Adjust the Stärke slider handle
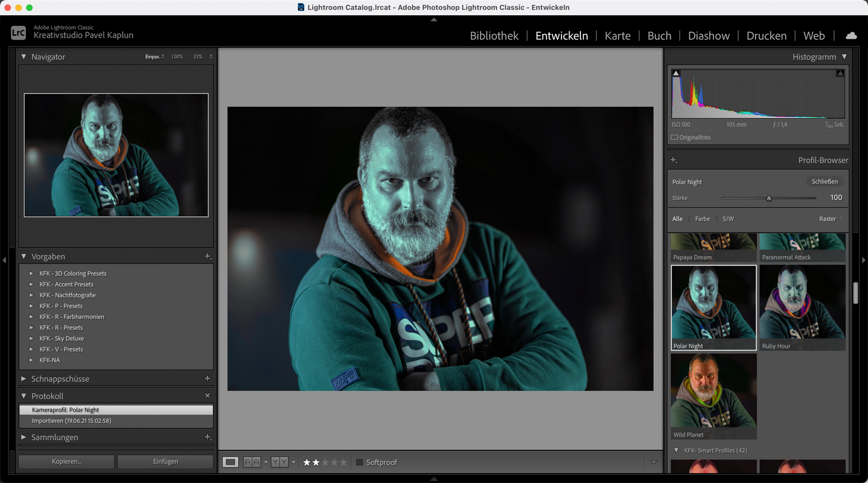This screenshot has height=483, width=868. (769, 198)
